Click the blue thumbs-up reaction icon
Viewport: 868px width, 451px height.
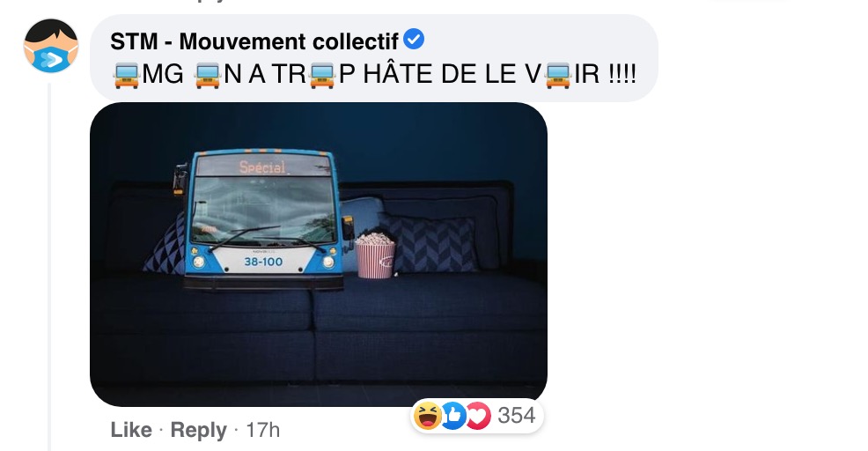(x=452, y=416)
